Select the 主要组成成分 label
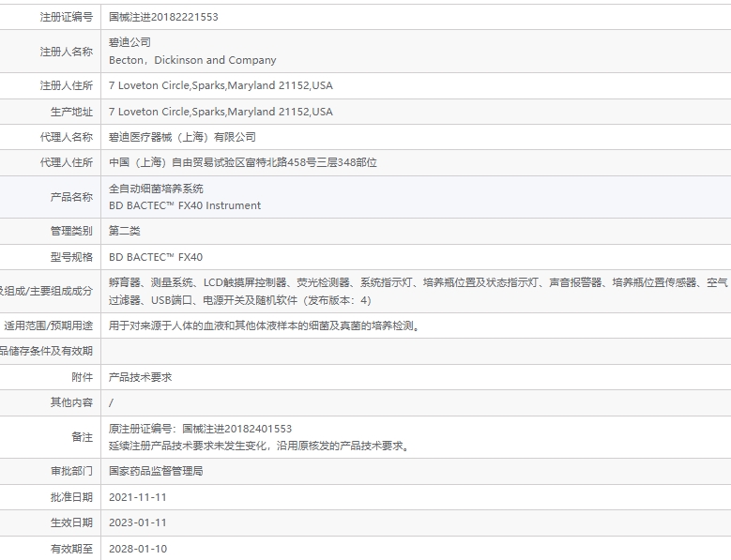 pos(47,291)
